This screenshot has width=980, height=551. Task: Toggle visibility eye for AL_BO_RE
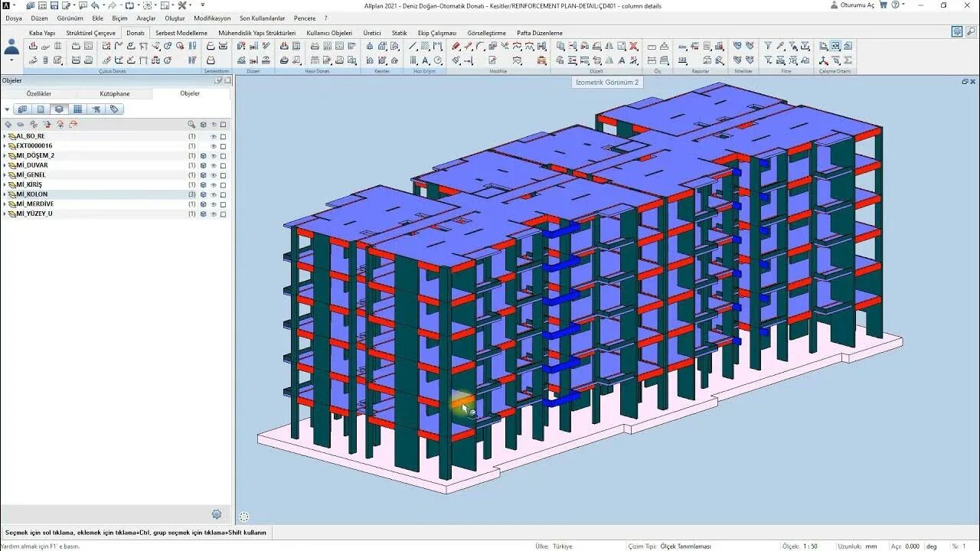pyautogui.click(x=214, y=136)
